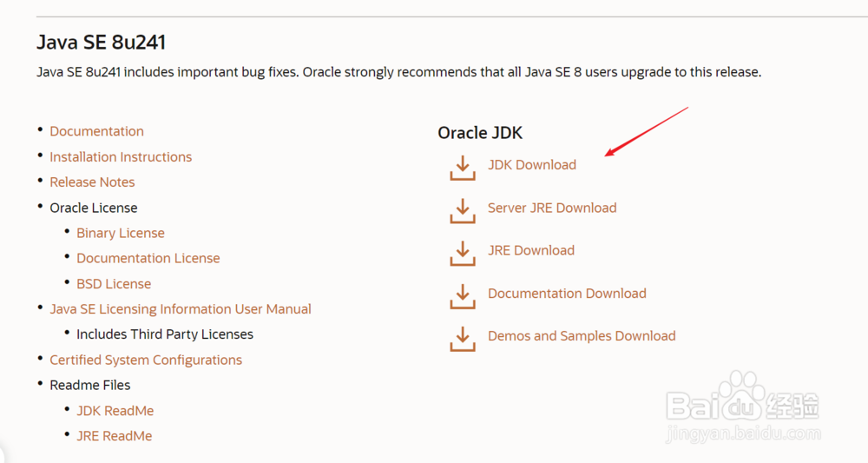Open Demos and Samples Download link

[x=582, y=336]
